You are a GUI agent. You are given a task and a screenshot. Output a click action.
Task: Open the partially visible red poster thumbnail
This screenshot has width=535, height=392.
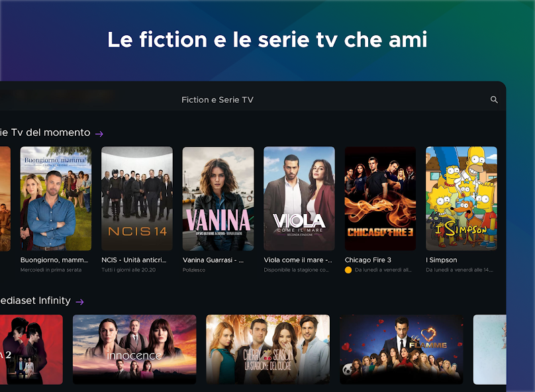[x=31, y=350]
